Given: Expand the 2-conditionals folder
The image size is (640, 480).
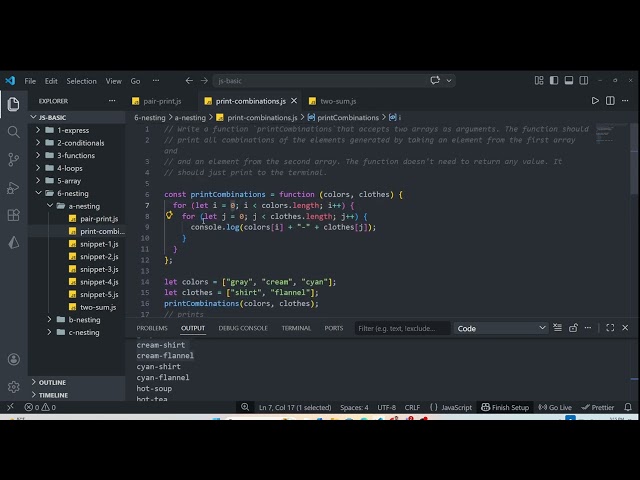Looking at the screenshot, I should 76,143.
